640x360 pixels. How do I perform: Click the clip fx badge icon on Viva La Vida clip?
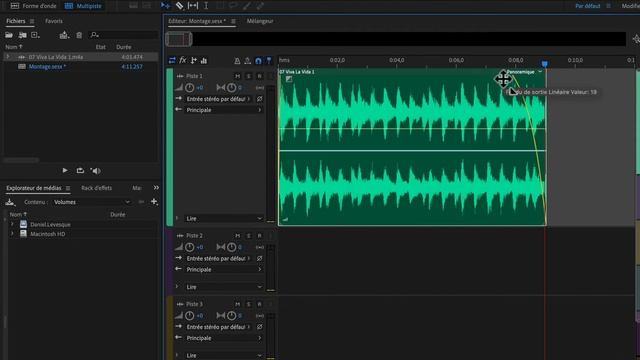click(289, 79)
